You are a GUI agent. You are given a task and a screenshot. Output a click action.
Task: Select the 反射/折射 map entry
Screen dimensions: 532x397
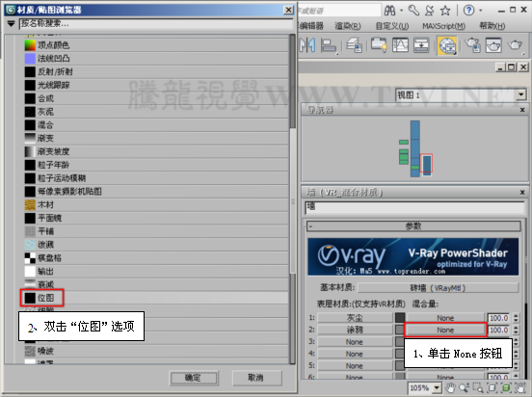click(156, 71)
